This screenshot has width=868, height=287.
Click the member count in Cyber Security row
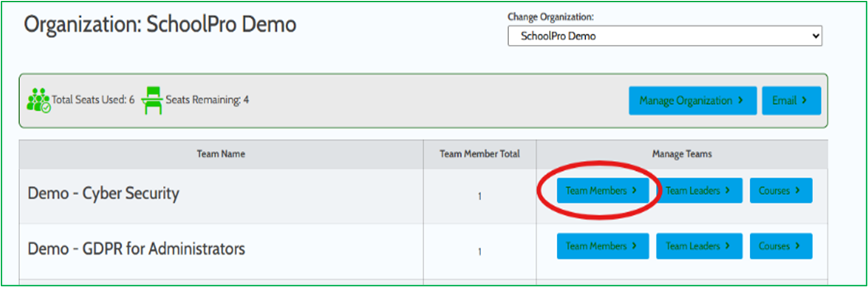tap(480, 196)
